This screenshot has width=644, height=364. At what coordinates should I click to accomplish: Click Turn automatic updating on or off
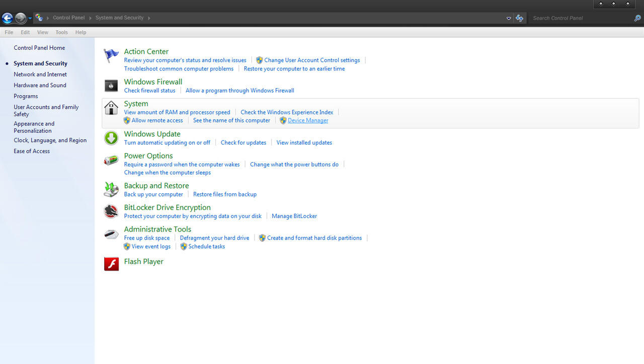pos(167,142)
